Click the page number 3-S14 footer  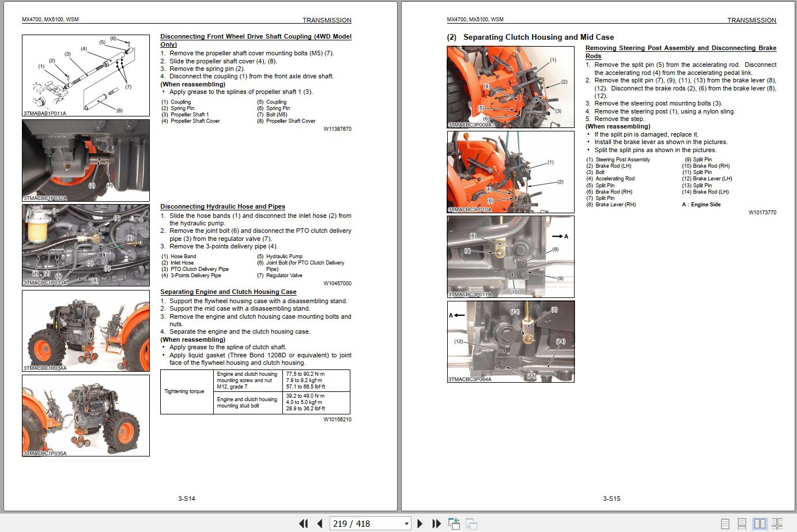[x=187, y=499]
